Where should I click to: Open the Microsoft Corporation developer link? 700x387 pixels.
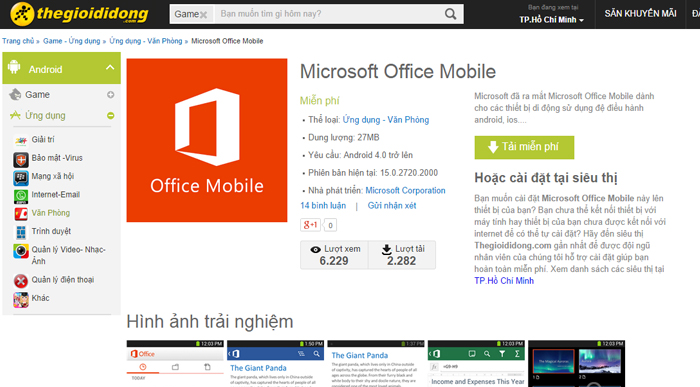(405, 191)
